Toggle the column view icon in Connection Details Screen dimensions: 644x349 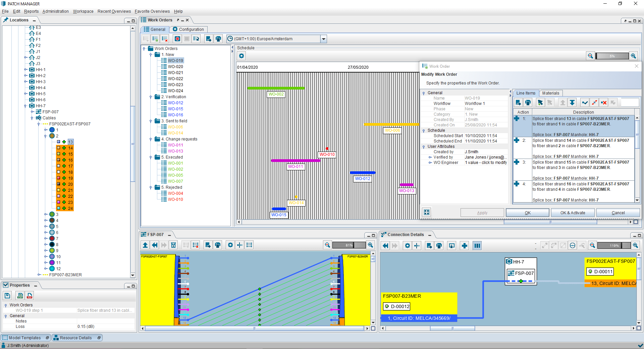(x=477, y=246)
